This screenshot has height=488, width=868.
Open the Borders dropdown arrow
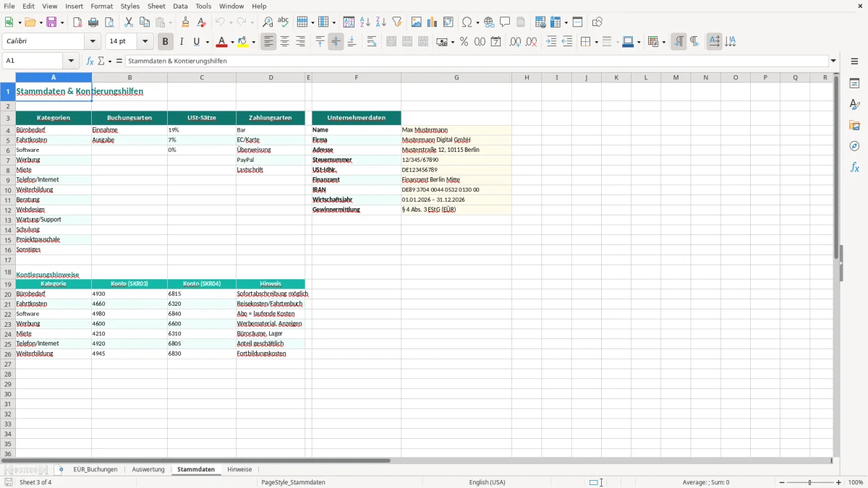coord(595,42)
